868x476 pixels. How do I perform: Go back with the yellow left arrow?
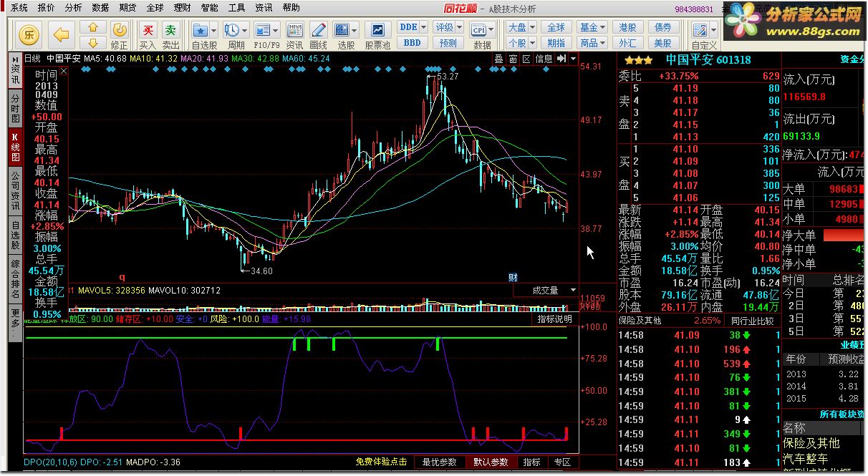pyautogui.click(x=62, y=34)
